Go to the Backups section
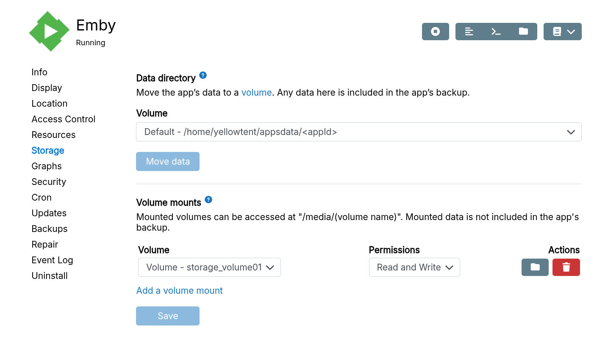Screen dimensions: 608x364 50,229
